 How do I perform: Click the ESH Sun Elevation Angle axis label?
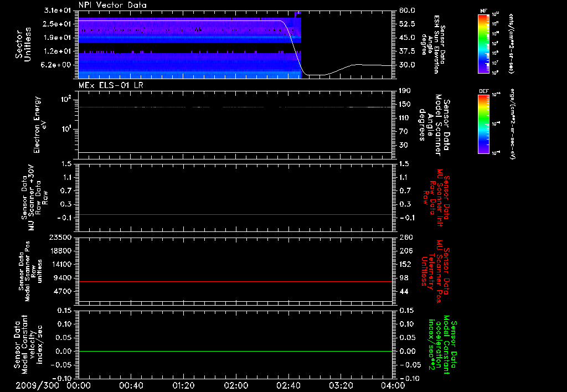(434, 44)
